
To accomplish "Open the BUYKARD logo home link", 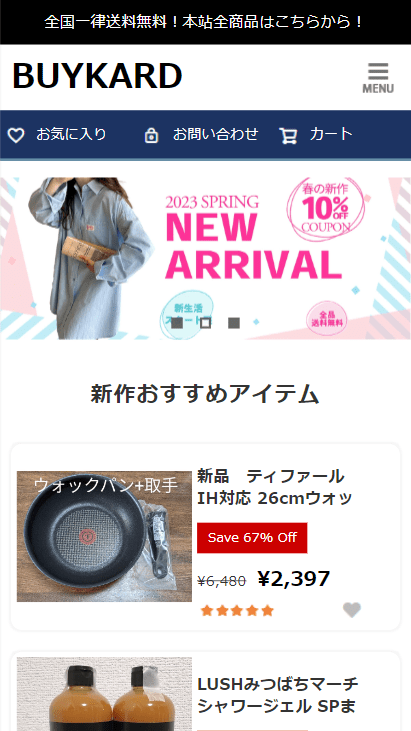I will point(97,76).
